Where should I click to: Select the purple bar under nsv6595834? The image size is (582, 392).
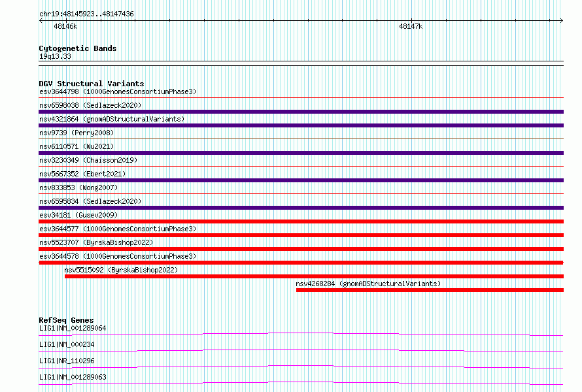click(301, 208)
